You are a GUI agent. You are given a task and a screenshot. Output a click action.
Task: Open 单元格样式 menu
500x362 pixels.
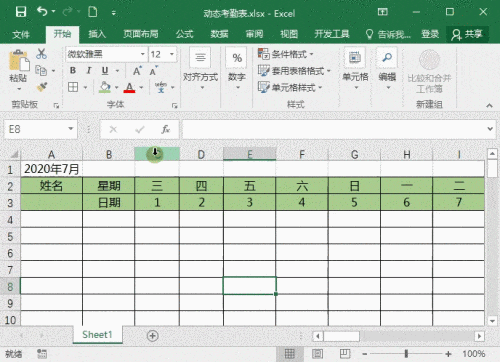pyautogui.click(x=290, y=88)
